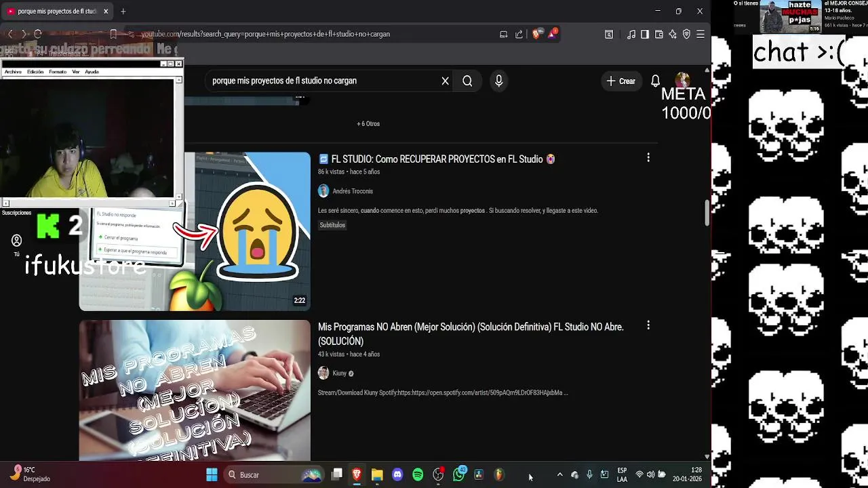Screen dimensions: 868x488
Task: Open Kiuny channel avatar
Action: [323, 373]
